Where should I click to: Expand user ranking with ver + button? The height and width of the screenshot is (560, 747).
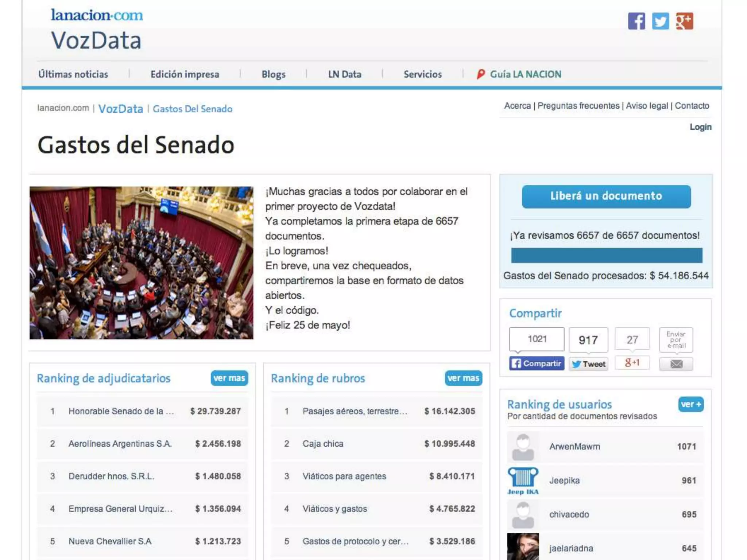pos(691,404)
